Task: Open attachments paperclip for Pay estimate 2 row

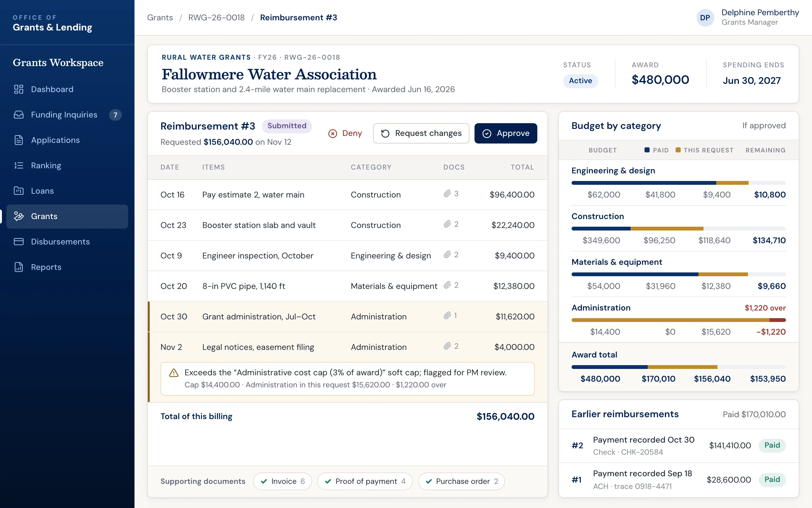Action: point(447,194)
